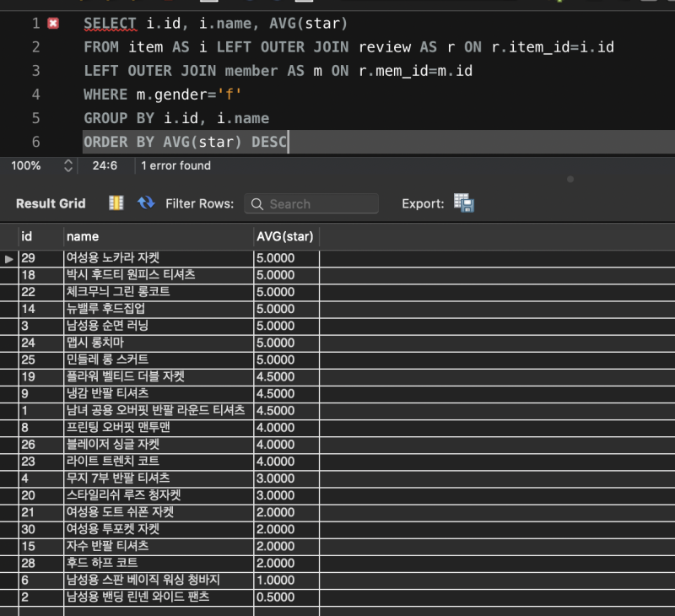Viewport: 675px width, 616px height.
Task: Click the row selector arrow beside id 29
Action: (8, 259)
